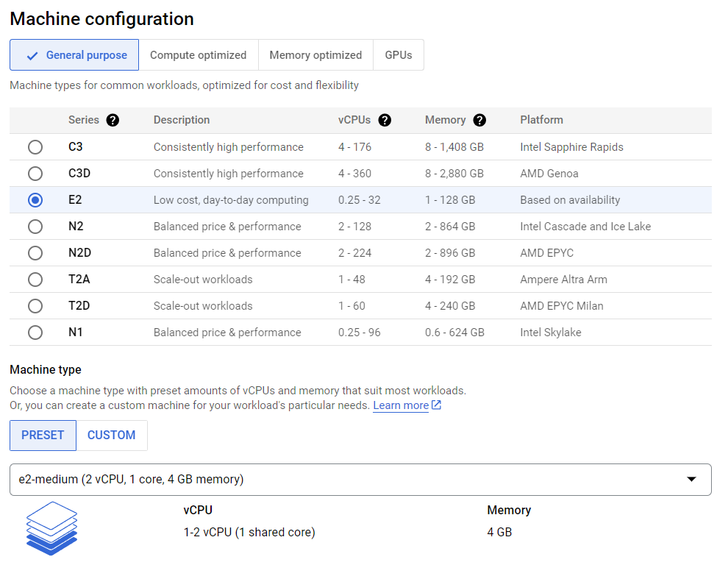The image size is (728, 565).
Task: Click the '8 - 1,408 GB' memory cell
Action: click(454, 147)
